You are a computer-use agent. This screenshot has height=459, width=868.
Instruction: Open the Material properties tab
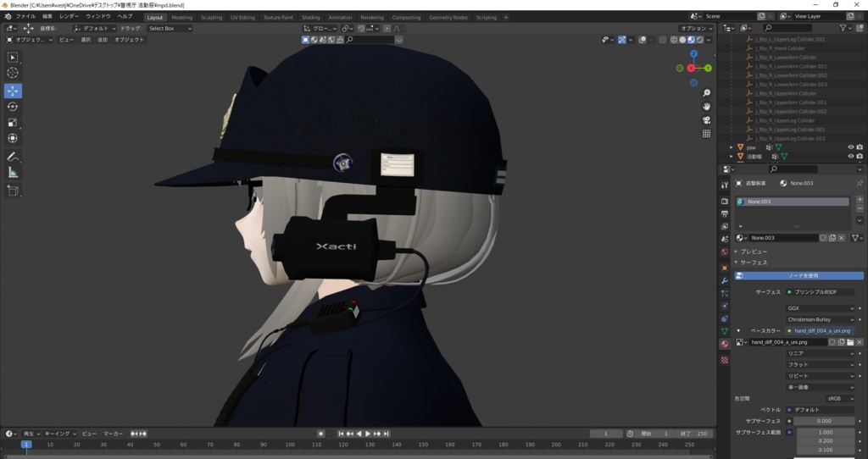point(725,344)
